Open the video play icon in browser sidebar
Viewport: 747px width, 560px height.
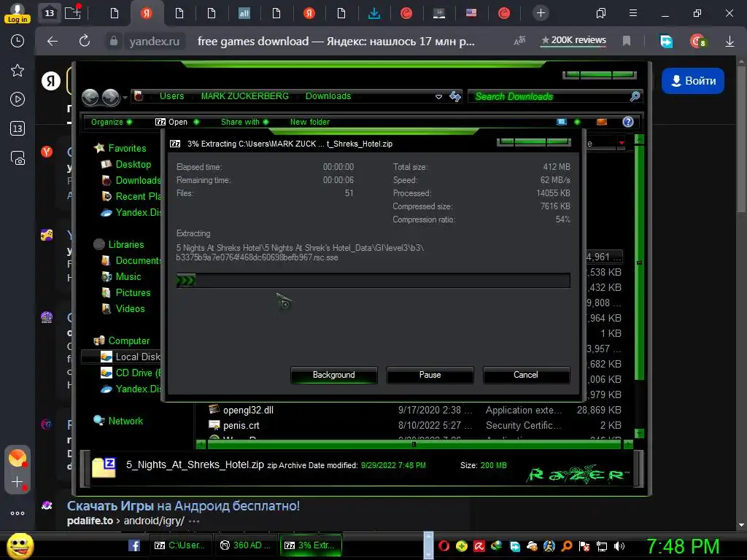pos(18,99)
